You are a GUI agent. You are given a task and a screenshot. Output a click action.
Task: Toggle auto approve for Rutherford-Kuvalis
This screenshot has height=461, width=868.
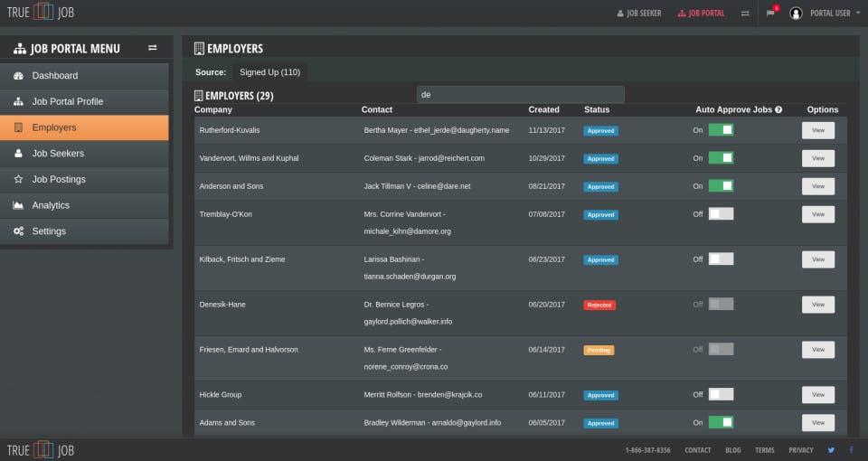pyautogui.click(x=721, y=130)
